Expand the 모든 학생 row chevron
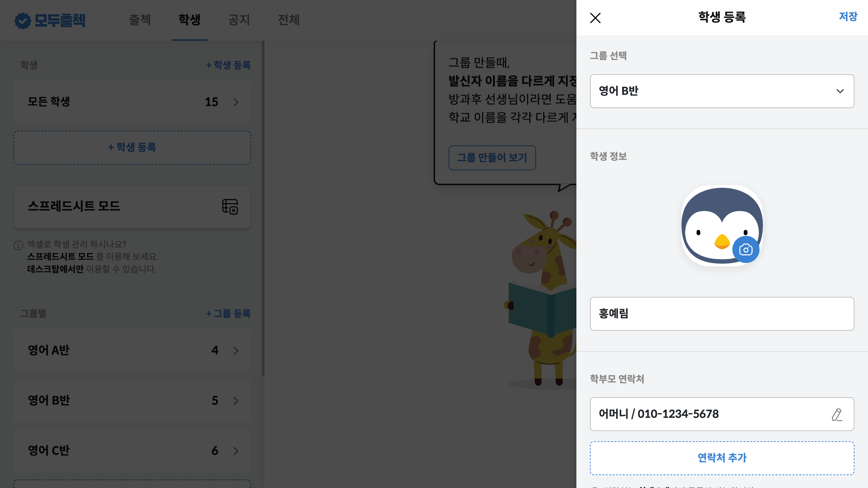Image resolution: width=868 pixels, height=488 pixels. point(236,102)
